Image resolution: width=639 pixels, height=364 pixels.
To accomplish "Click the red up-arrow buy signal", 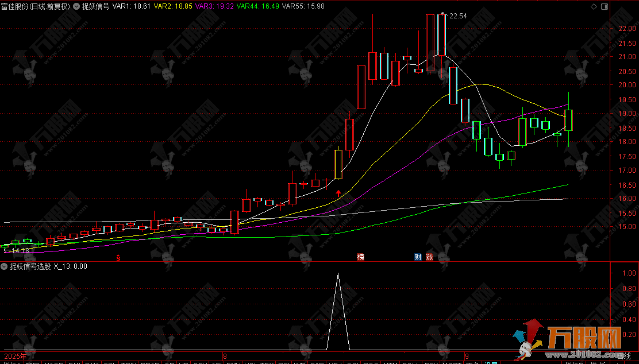I will pyautogui.click(x=338, y=193).
